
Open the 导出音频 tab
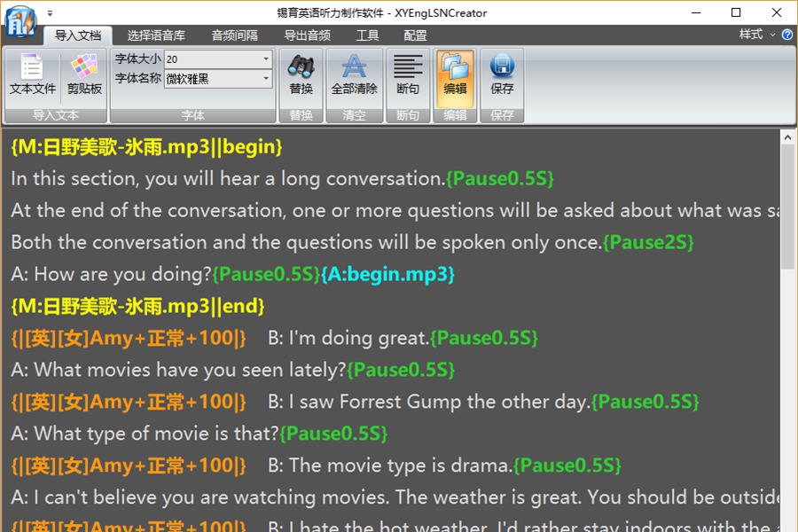point(308,35)
